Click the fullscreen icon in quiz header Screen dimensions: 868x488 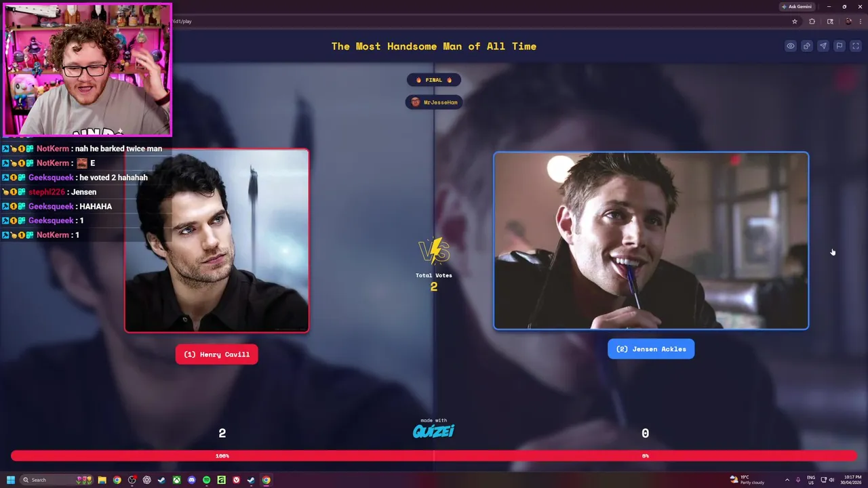[855, 46]
